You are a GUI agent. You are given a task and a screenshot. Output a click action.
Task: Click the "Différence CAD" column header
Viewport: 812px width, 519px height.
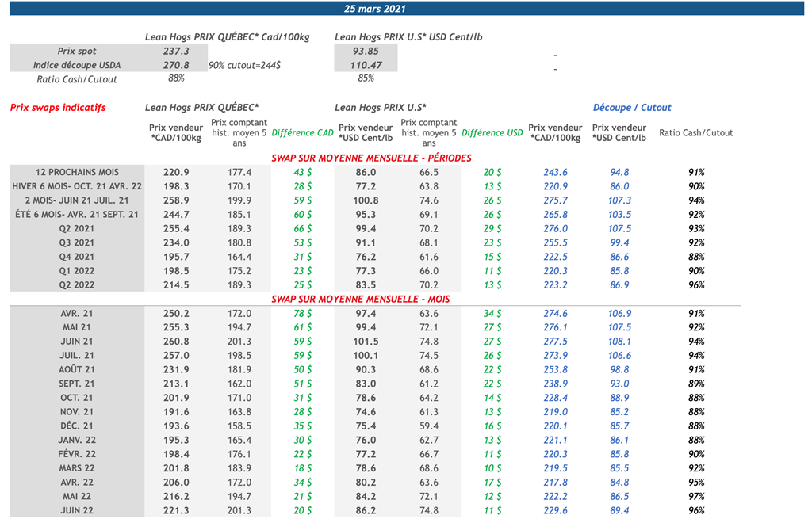point(303,133)
